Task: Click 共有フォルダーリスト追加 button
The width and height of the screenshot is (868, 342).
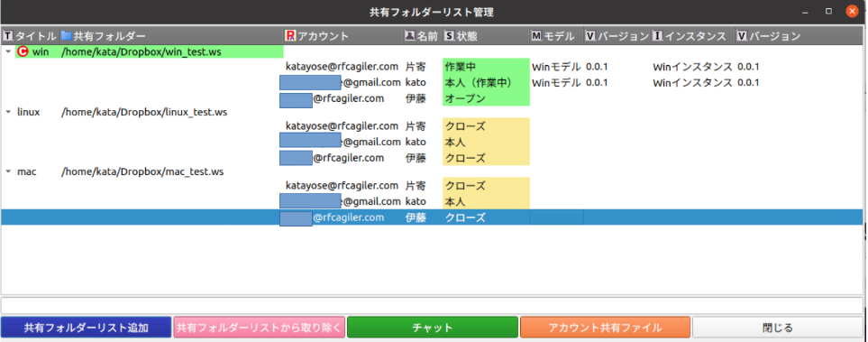Action: [86, 328]
